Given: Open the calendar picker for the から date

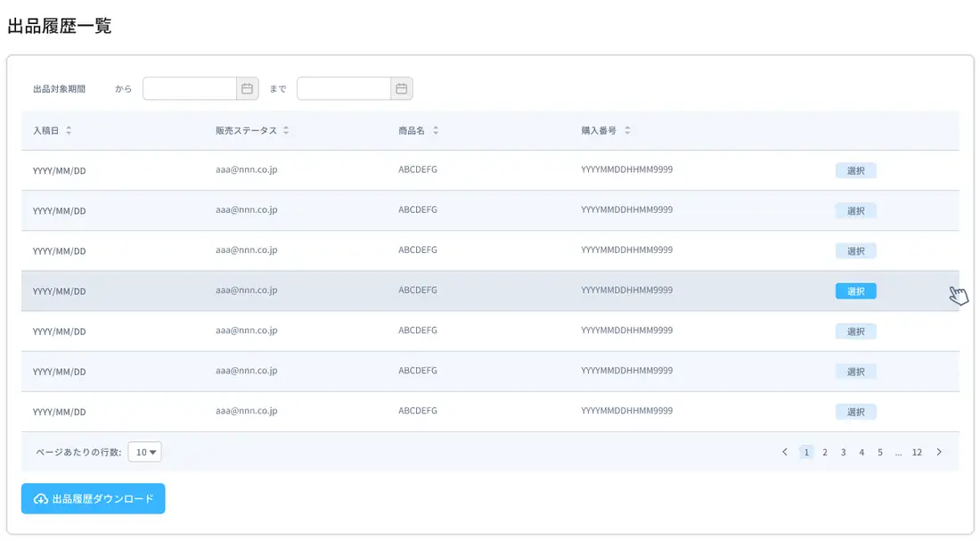Looking at the screenshot, I should coord(248,89).
